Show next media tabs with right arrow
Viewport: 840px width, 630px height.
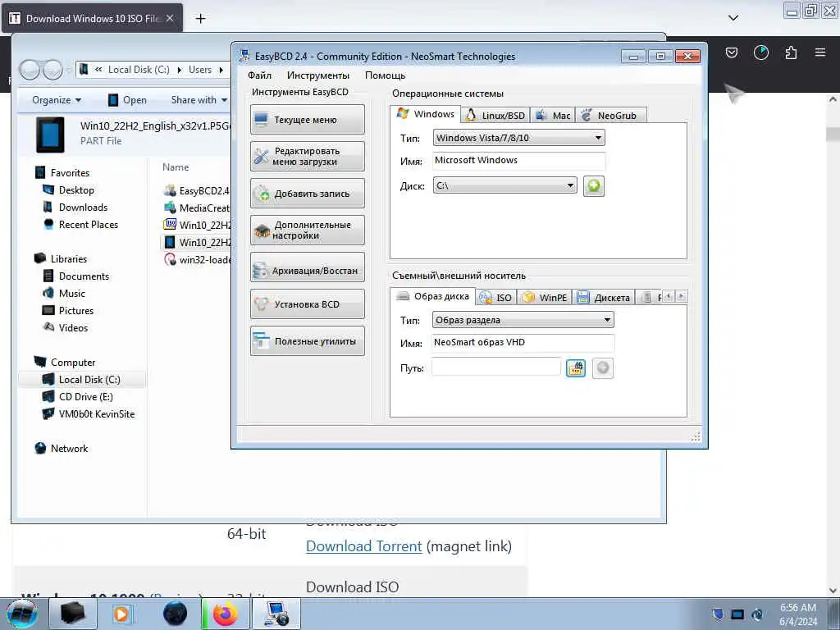pos(681,296)
